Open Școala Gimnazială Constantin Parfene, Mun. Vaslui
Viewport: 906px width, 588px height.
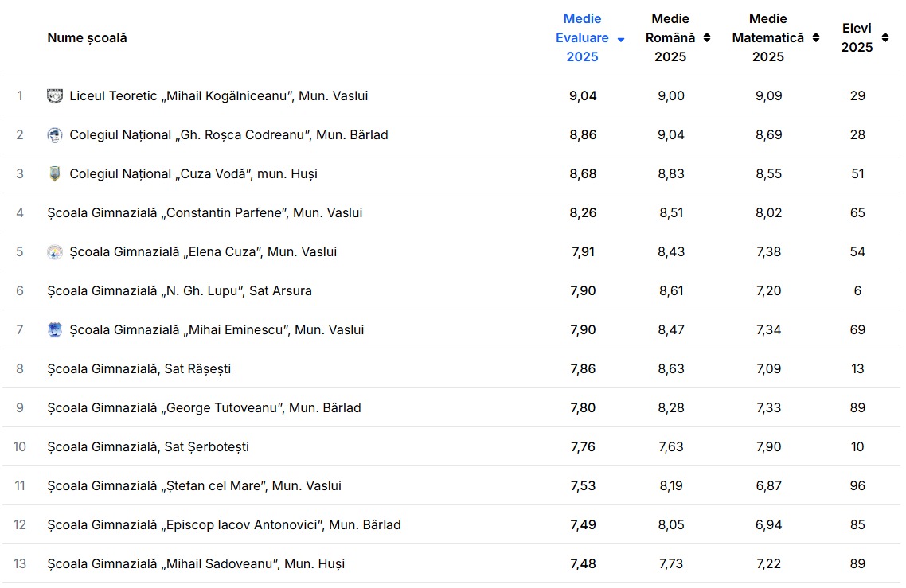click(205, 213)
